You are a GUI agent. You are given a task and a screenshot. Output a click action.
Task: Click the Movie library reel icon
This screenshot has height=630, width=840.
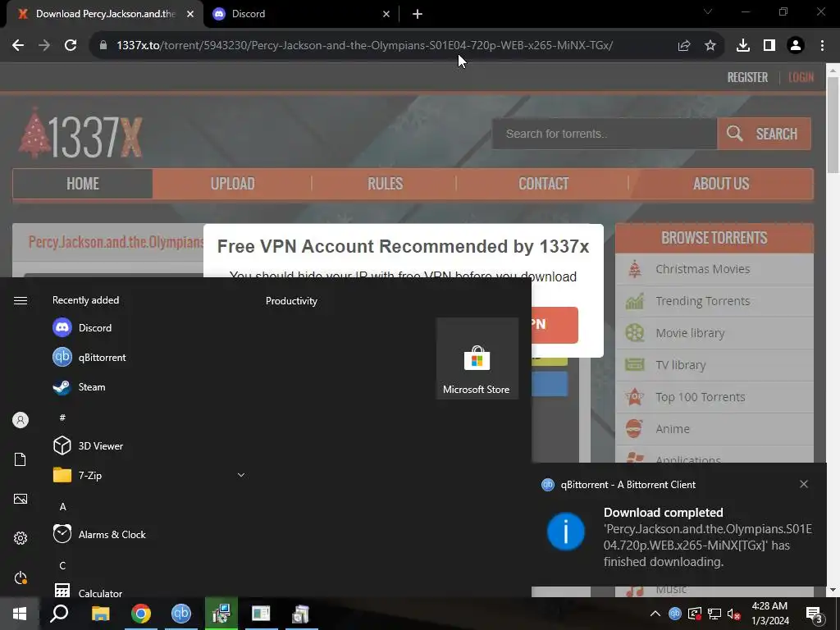635,333
